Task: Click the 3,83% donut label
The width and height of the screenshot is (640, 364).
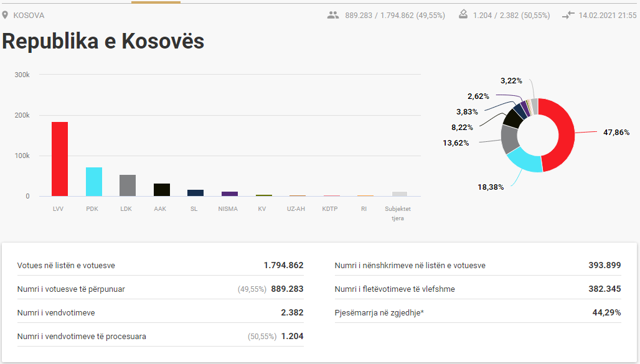Action: [467, 112]
